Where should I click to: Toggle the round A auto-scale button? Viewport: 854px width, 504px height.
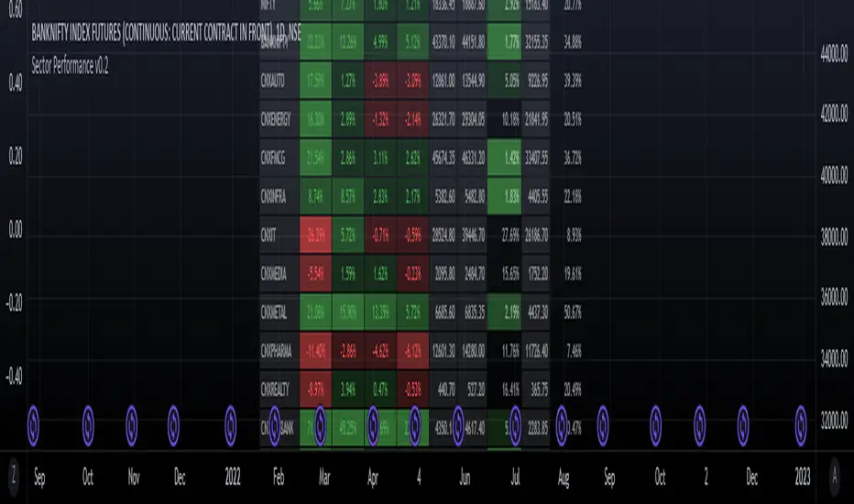click(x=835, y=477)
